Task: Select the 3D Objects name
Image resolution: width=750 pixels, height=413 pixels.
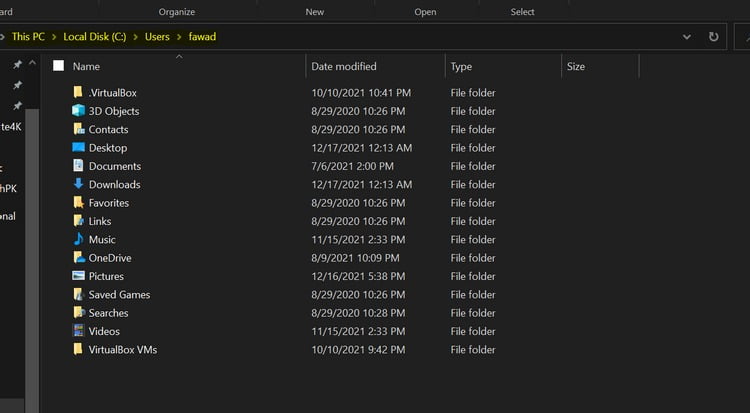Action: coord(114,111)
